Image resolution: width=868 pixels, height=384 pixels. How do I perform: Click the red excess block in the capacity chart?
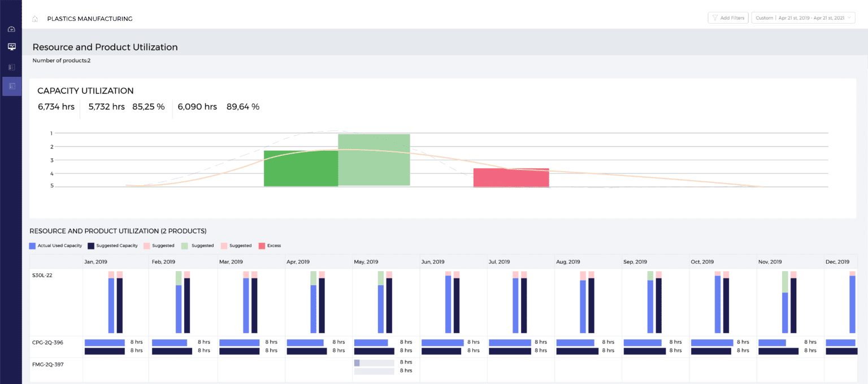pos(511,177)
